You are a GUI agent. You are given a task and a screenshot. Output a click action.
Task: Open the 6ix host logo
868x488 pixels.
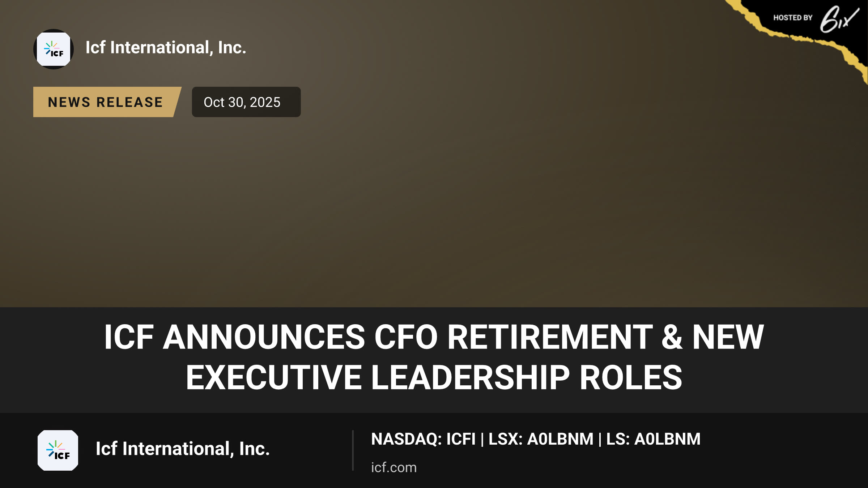tap(839, 19)
